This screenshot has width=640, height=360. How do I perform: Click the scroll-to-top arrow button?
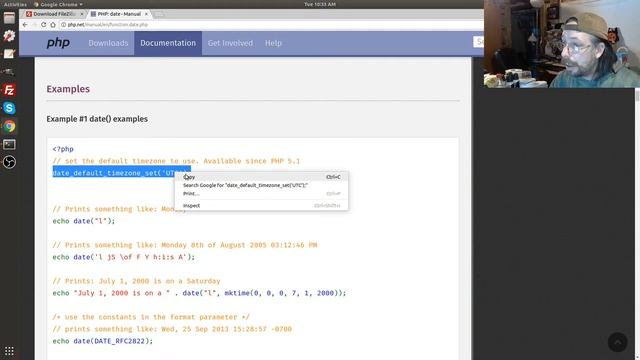pos(618,342)
